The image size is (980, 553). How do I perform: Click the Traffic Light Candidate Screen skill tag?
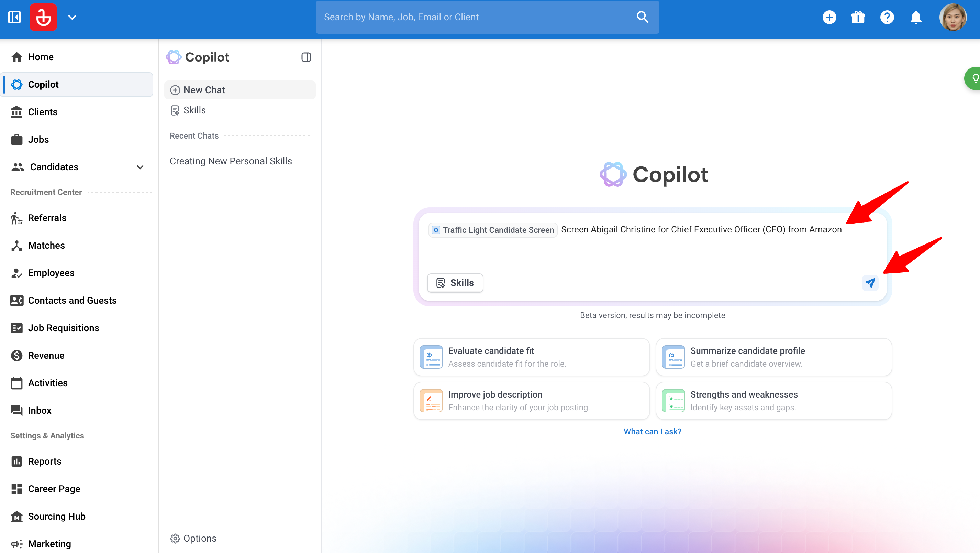coord(493,230)
